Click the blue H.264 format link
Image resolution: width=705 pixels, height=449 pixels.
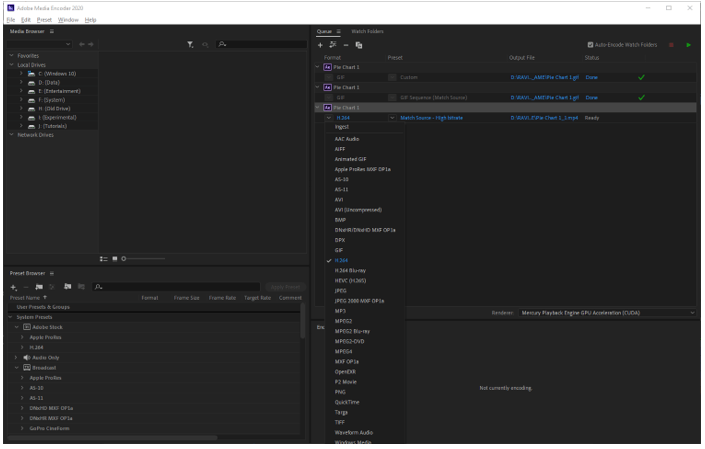343,118
